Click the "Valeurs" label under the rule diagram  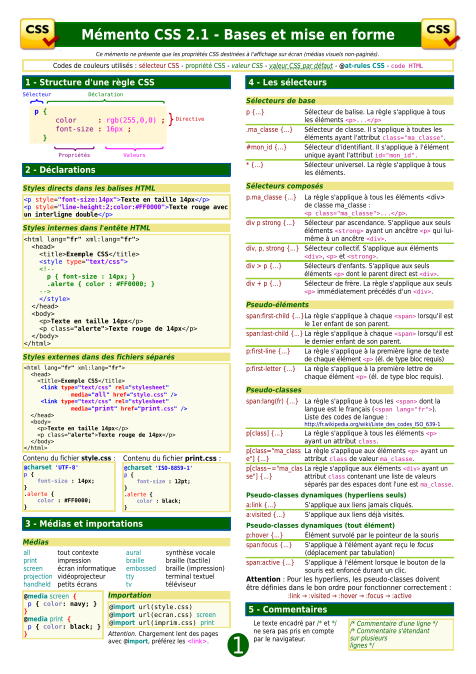(x=134, y=155)
